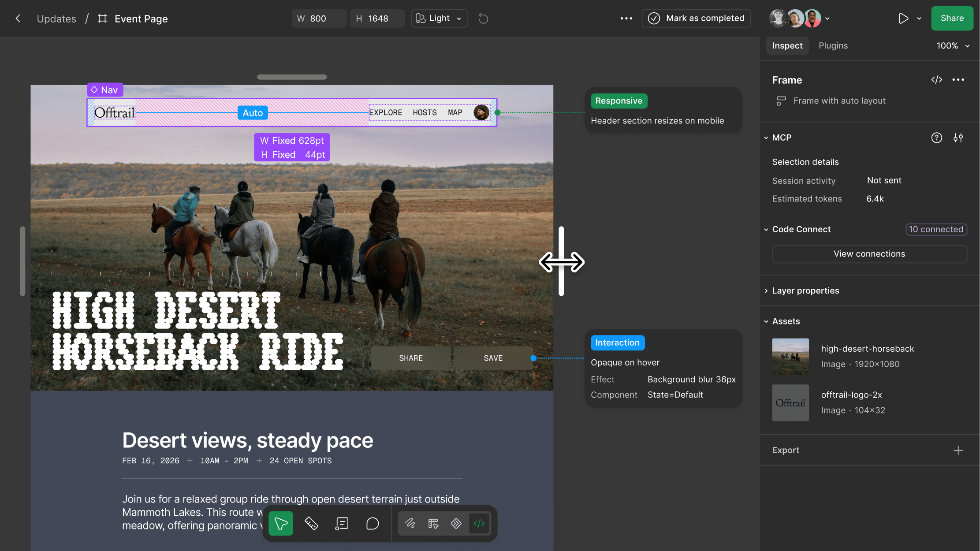This screenshot has width=980, height=551.
Task: Click the code icon in the Frame header
Action: click(937, 80)
